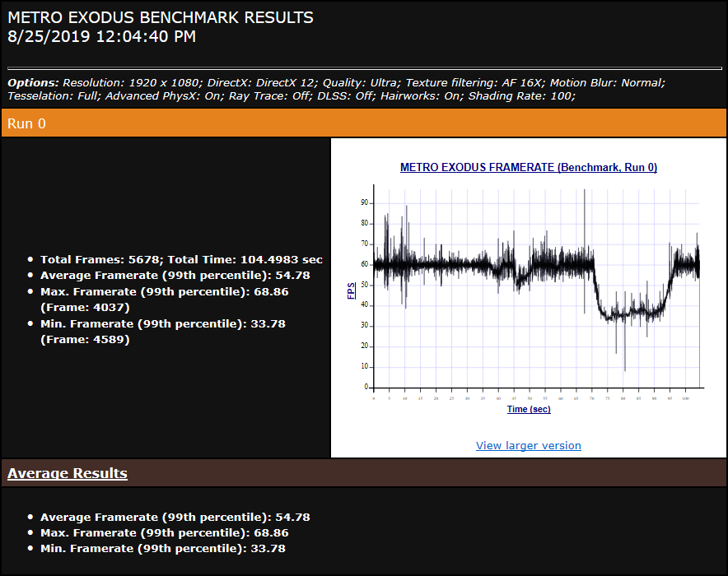
Task: Select the Texture filtering: AF 16X text
Action: pos(475,83)
